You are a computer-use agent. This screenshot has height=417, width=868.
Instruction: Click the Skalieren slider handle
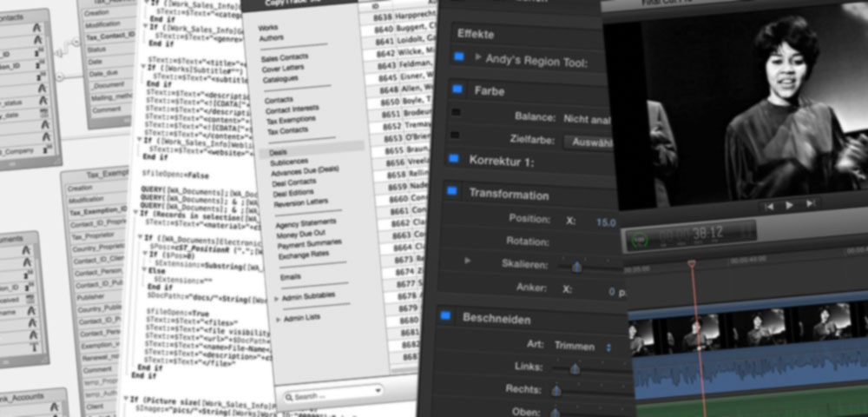577,267
